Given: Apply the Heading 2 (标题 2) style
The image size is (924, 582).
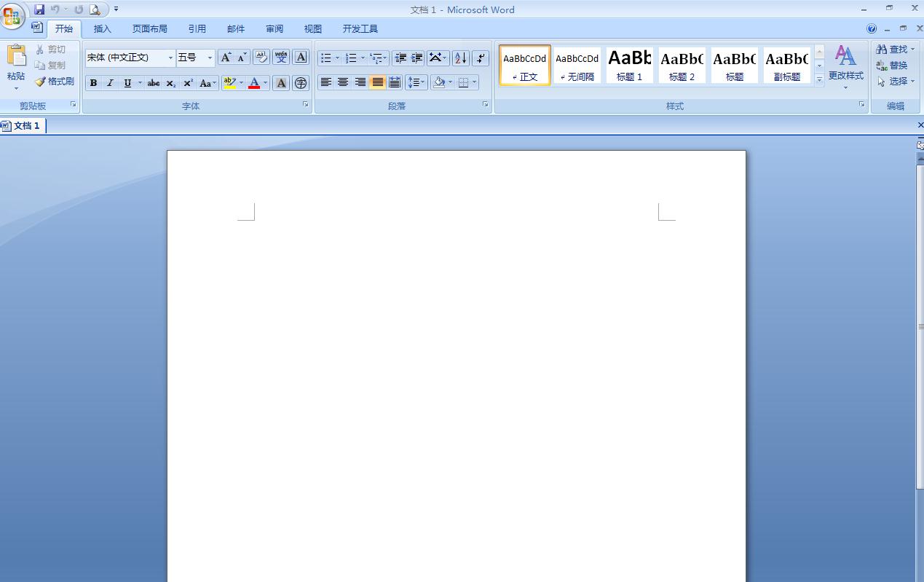Looking at the screenshot, I should coord(682,66).
